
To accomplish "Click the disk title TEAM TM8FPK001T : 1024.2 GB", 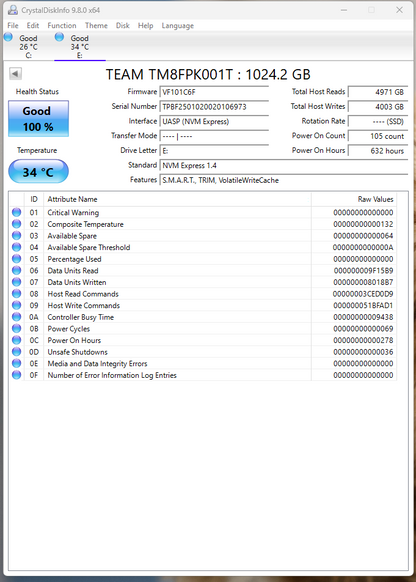I will (208, 75).
